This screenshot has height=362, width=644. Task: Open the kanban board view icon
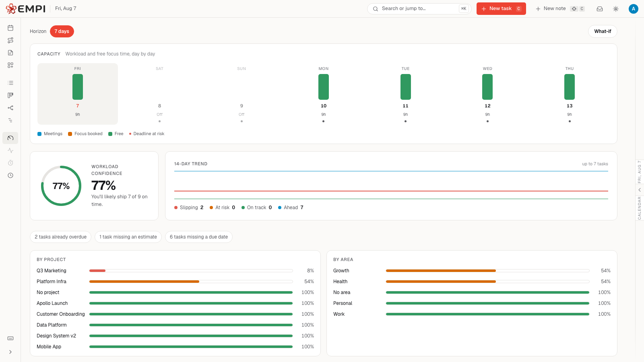click(x=10, y=95)
